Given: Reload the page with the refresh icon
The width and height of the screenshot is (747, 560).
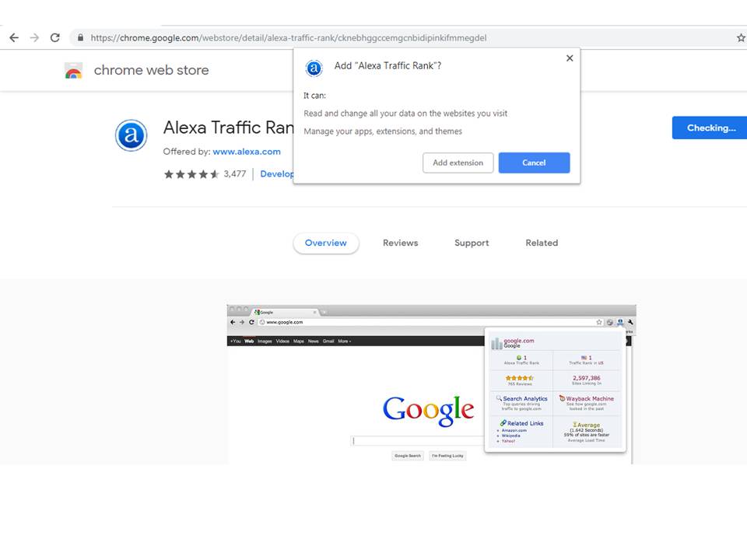Looking at the screenshot, I should point(55,37).
